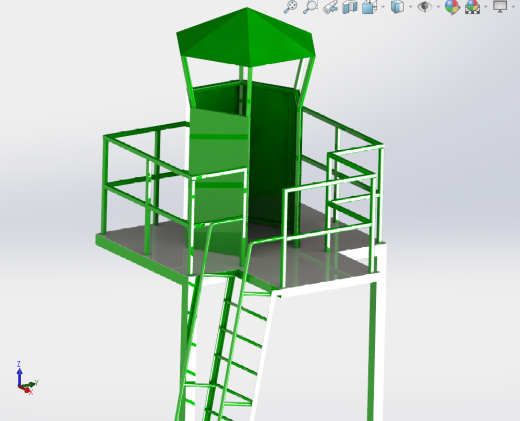Open the View Orientation dropdown arrow
The height and width of the screenshot is (421, 520).
coord(383,6)
